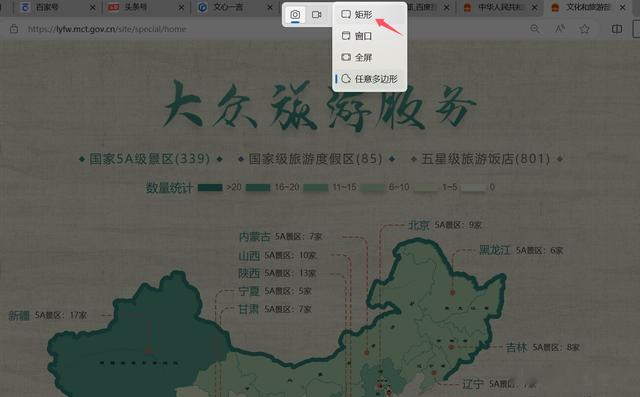Switch to the 文化和旅游部 browser tab
Viewport: 640px width, 397px height.
click(588, 7)
